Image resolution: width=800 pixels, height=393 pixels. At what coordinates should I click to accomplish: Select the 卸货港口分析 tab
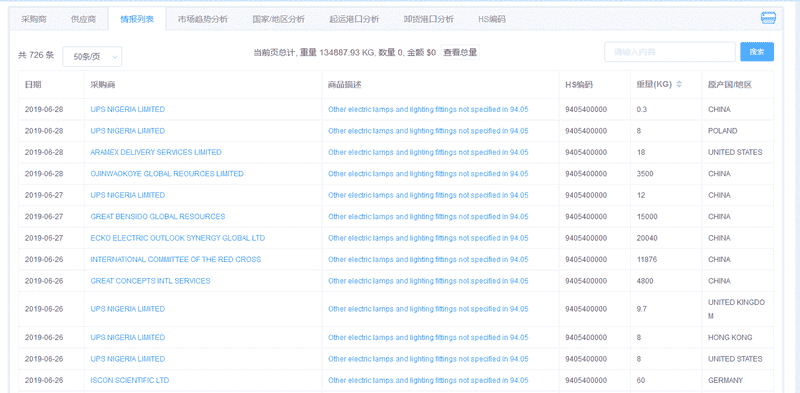click(x=429, y=19)
